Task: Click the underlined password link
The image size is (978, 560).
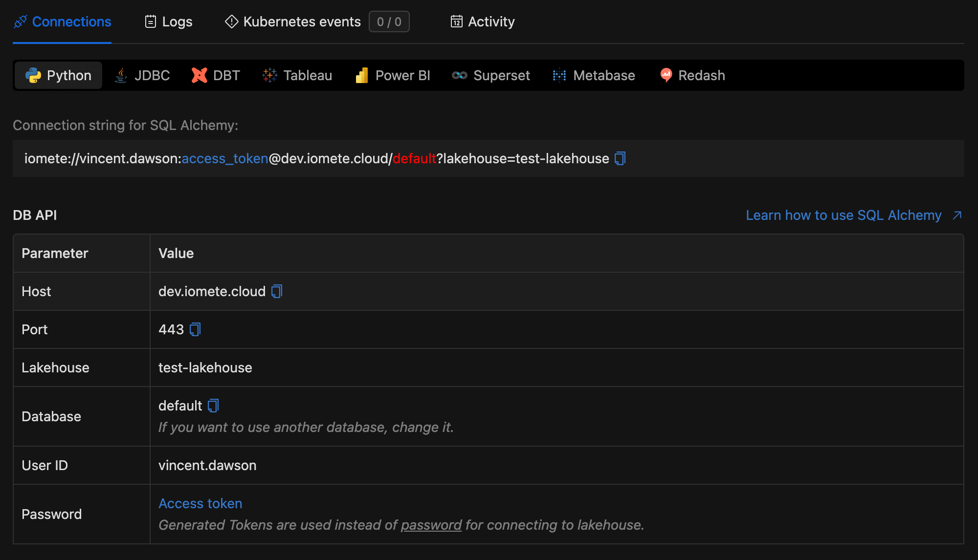Action: pyautogui.click(x=431, y=525)
